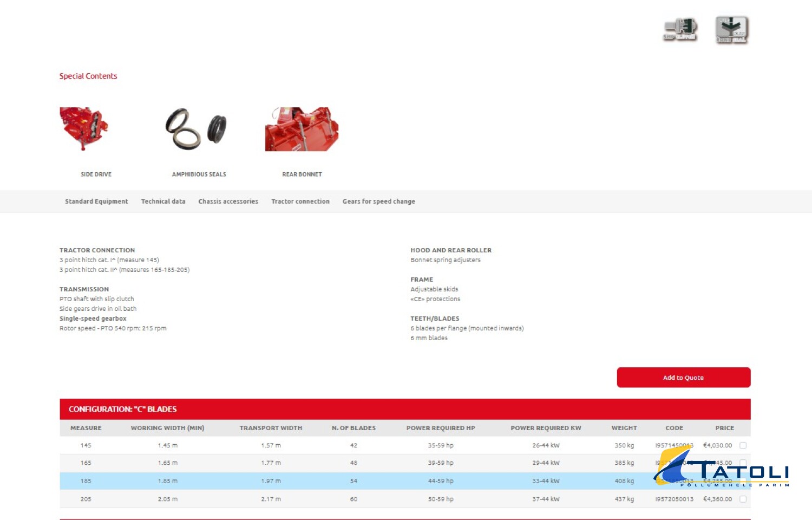812x520 pixels.
Task: Show Gears for speed change tab
Action: [378, 201]
